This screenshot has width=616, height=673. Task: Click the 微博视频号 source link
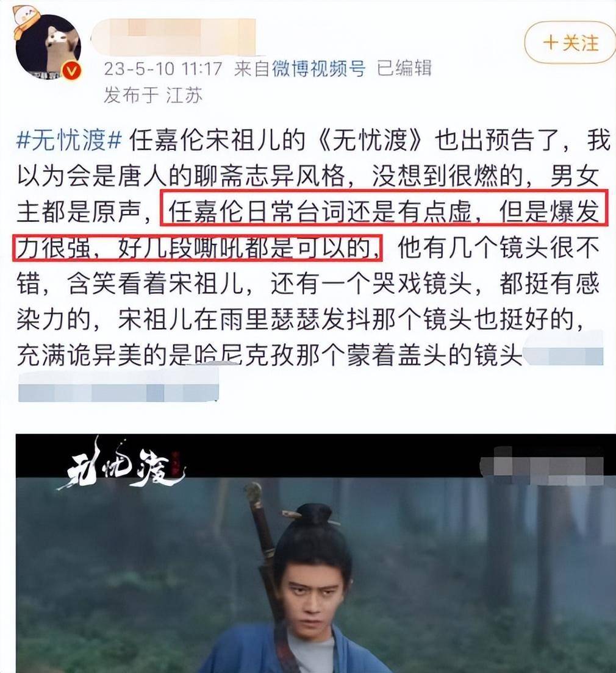tap(318, 68)
